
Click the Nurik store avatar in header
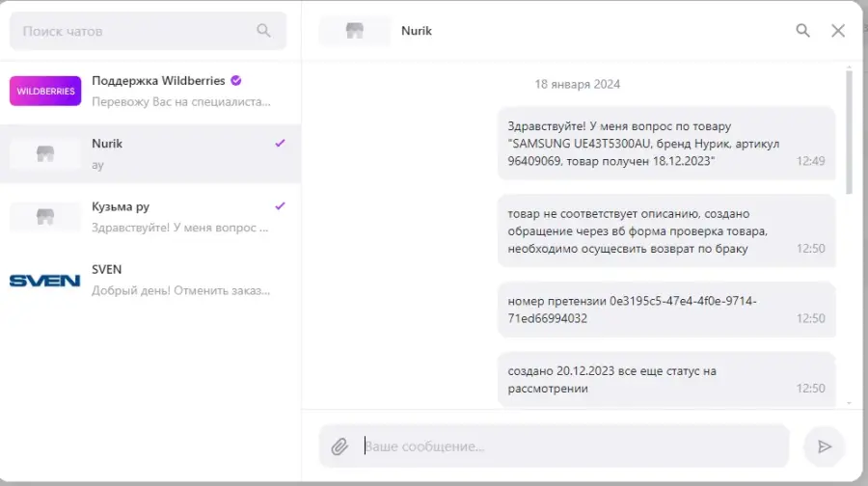(x=355, y=31)
